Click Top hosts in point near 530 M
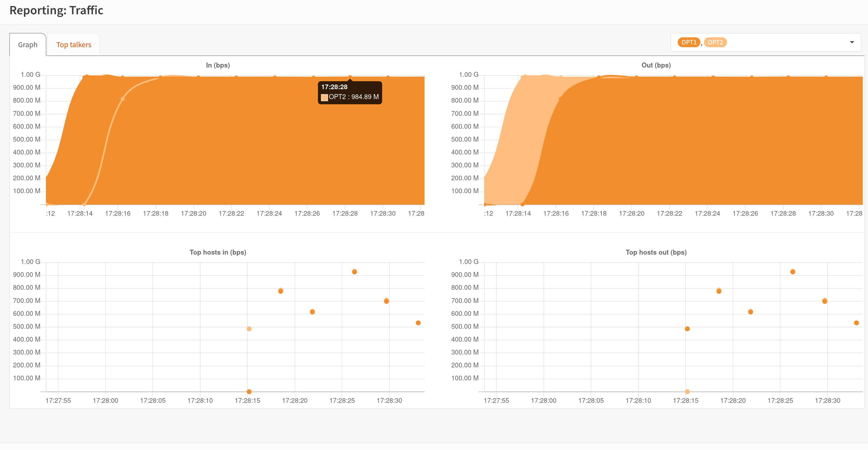 [x=418, y=323]
